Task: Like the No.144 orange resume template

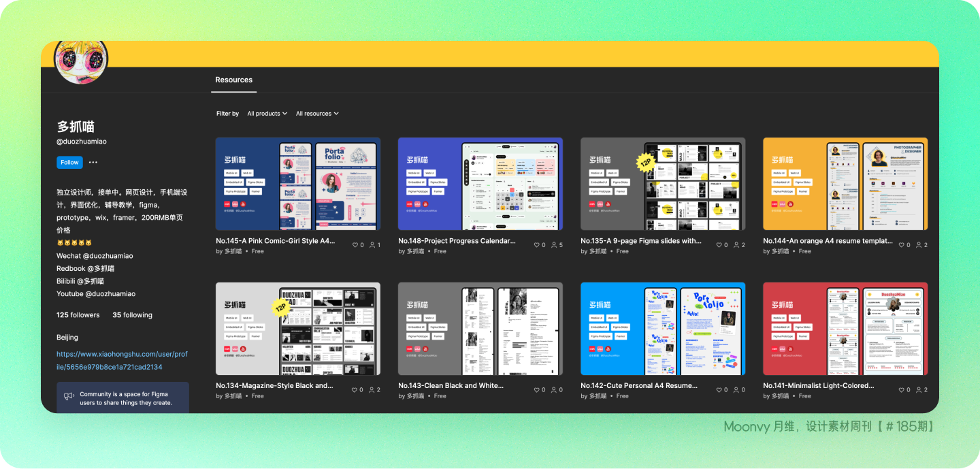Action: tap(902, 245)
